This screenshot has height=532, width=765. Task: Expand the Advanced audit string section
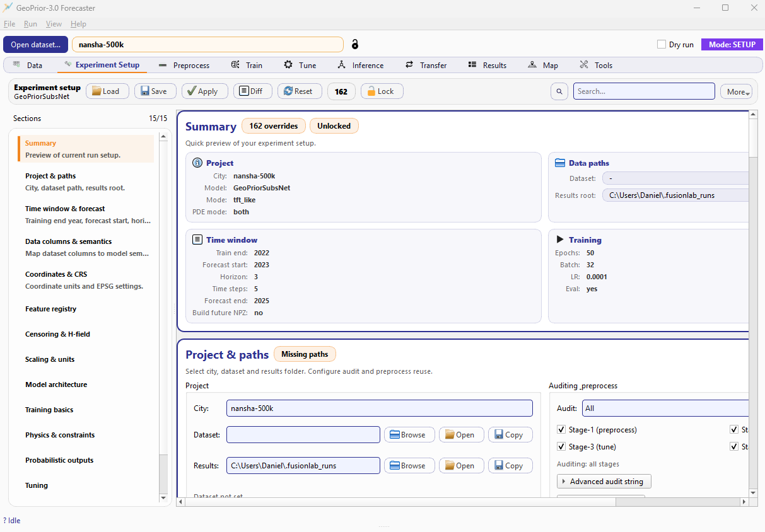(x=604, y=482)
